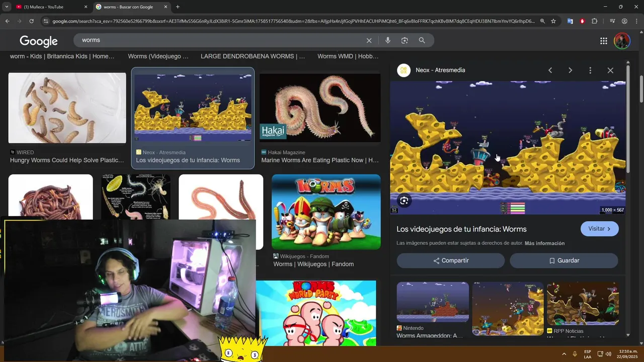This screenshot has width=644, height=362.
Task: Open the media controls icon in Chrome
Action: (x=612, y=21)
